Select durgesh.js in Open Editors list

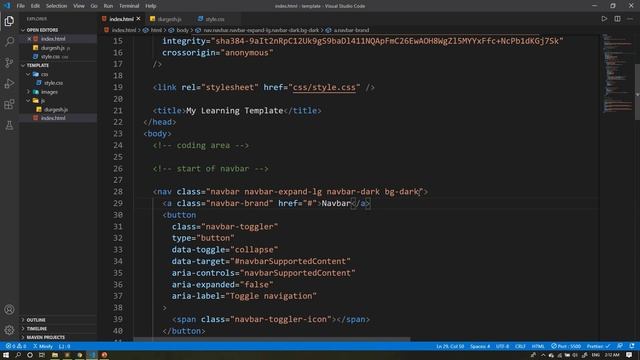point(58,48)
